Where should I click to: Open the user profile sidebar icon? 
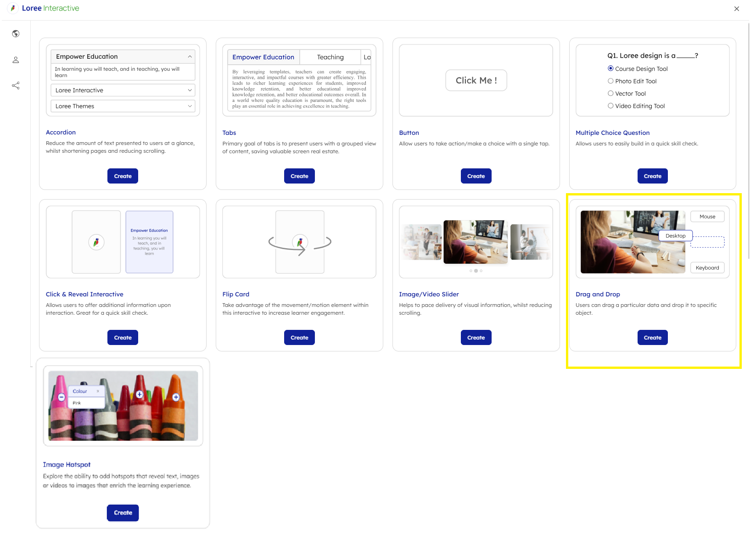coord(16,60)
